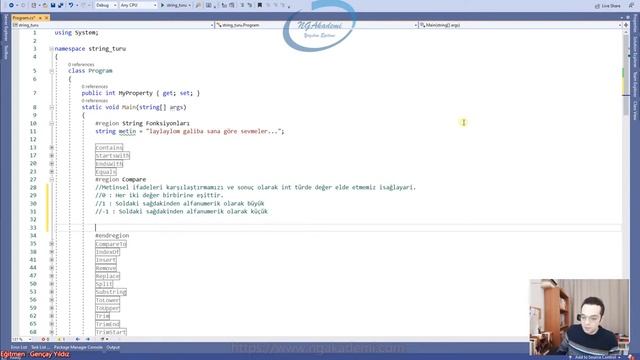Screen dimensions: 640x360
Task: Click the error count indicator
Action: tap(45, 339)
